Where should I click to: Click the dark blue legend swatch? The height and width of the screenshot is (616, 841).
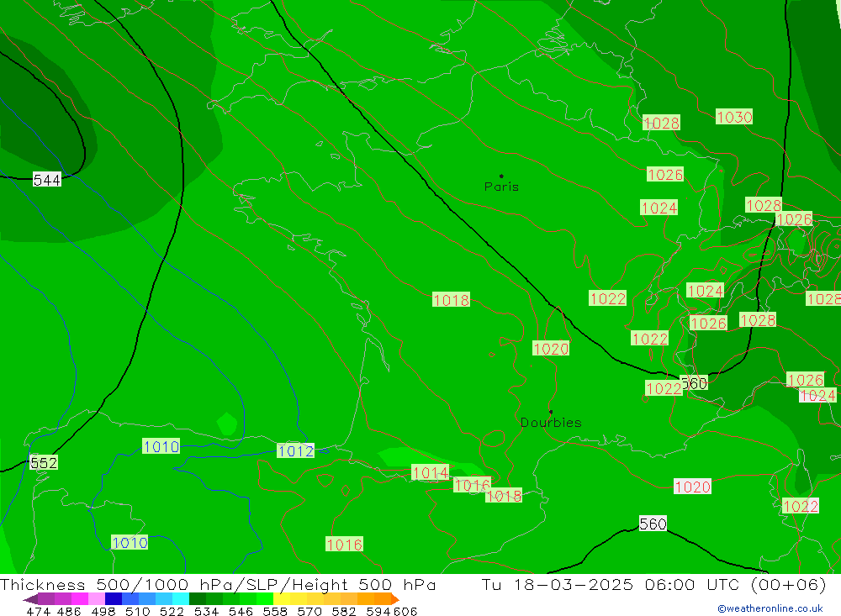click(114, 599)
